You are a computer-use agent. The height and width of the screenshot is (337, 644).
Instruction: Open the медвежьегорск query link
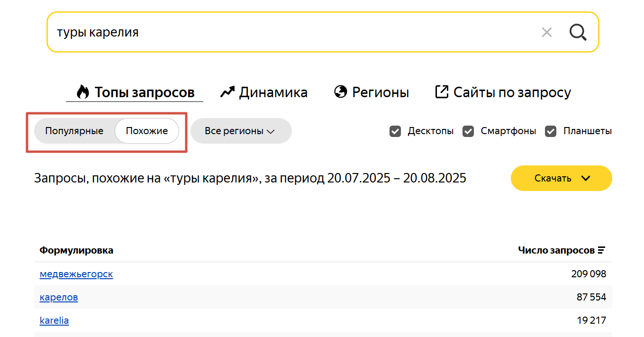(x=76, y=274)
